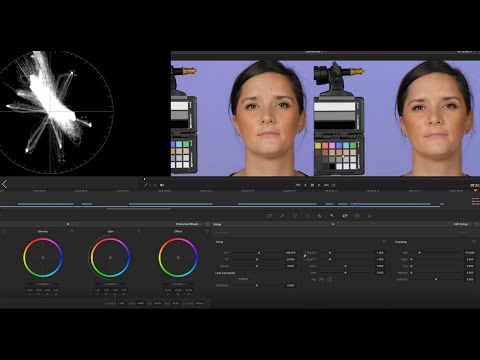The width and height of the screenshot is (480, 360).
Task: Open the Qualifier eyedropper palette
Action: (282, 216)
